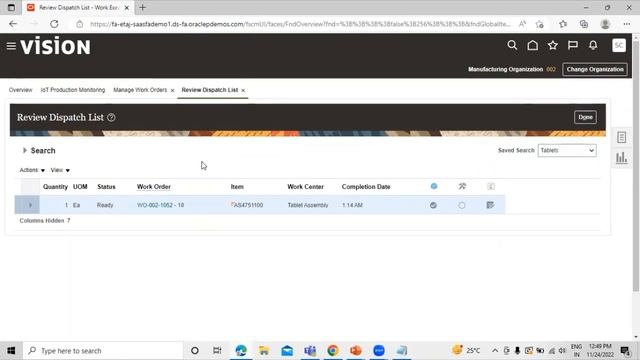
Task: Click browser back arrow
Action: tap(13, 24)
